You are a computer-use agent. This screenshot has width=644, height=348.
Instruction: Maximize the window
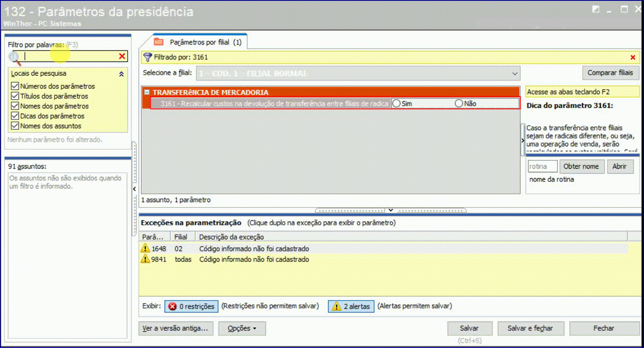(x=624, y=9)
